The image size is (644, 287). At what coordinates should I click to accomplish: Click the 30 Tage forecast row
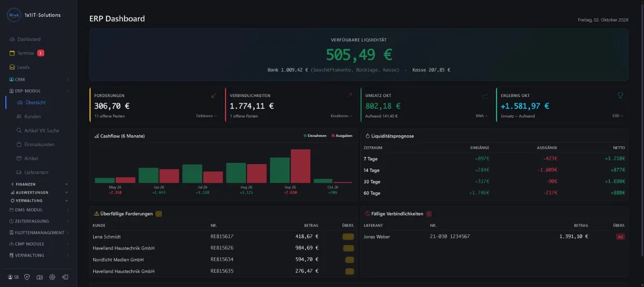(494, 182)
